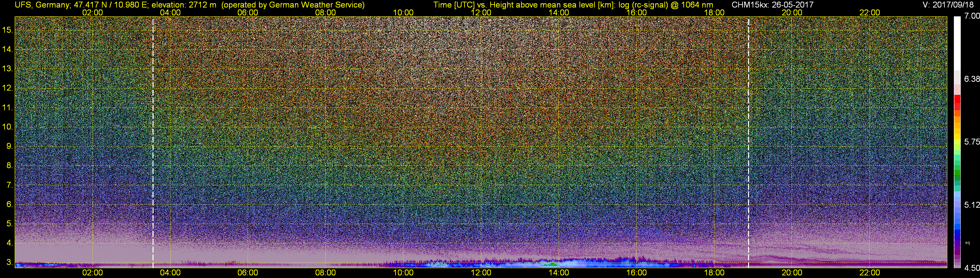Click the height axis label '6.'
The height and width of the screenshot is (278, 980).
[x=10, y=204]
